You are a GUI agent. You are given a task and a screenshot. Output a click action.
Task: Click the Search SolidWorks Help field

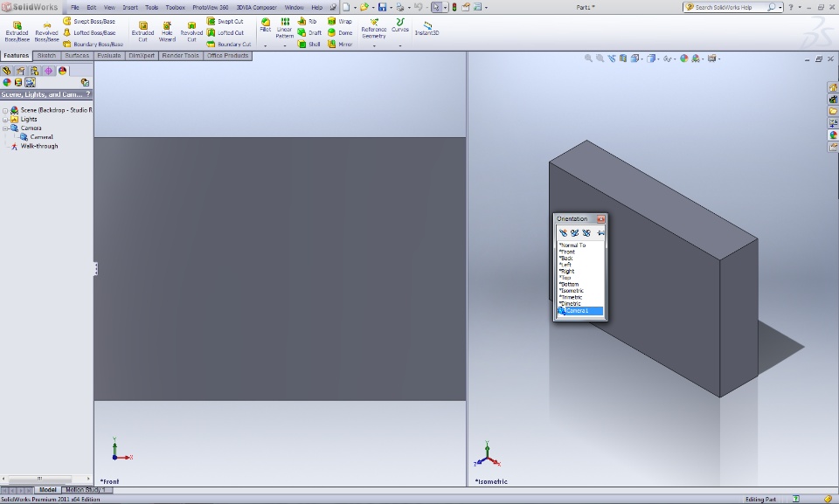pos(730,8)
